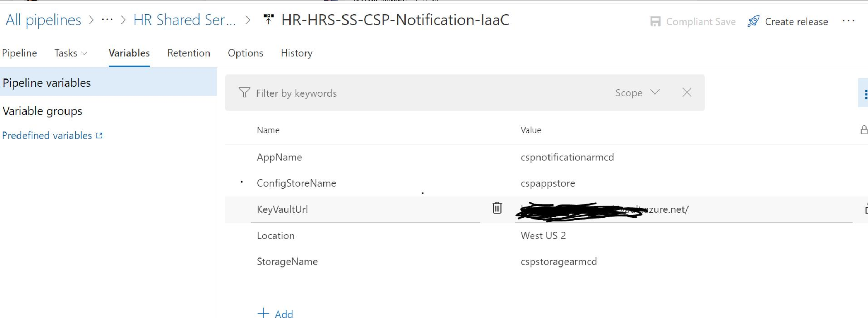The height and width of the screenshot is (318, 868).
Task: Expand the Tasks dropdown chevron
Action: 85,53
